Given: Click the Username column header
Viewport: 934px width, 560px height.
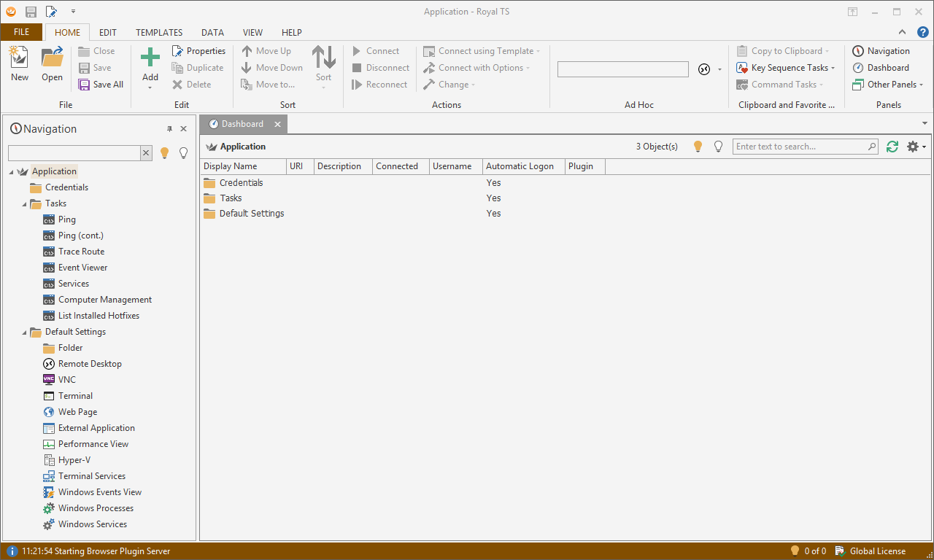Looking at the screenshot, I should (456, 166).
